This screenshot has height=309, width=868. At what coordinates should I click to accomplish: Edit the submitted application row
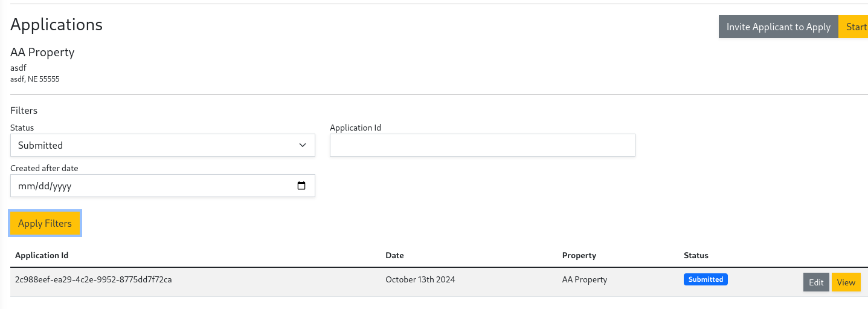[816, 282]
